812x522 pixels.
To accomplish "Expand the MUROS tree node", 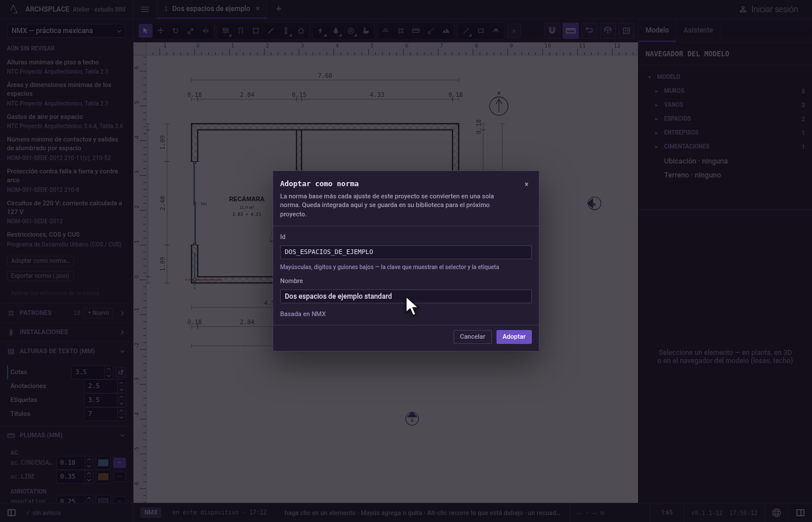I will (x=657, y=91).
